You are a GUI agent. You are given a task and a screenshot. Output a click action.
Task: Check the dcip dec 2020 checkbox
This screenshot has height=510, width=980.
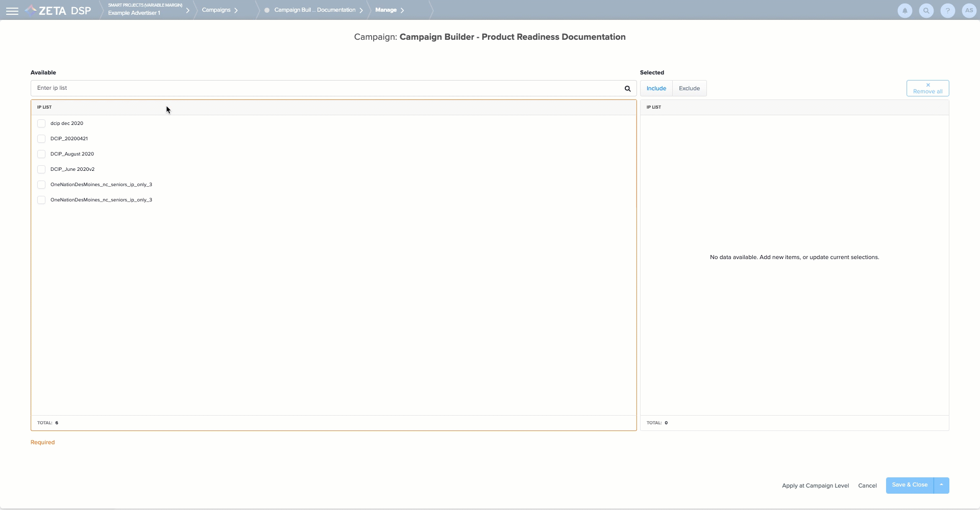tap(41, 123)
